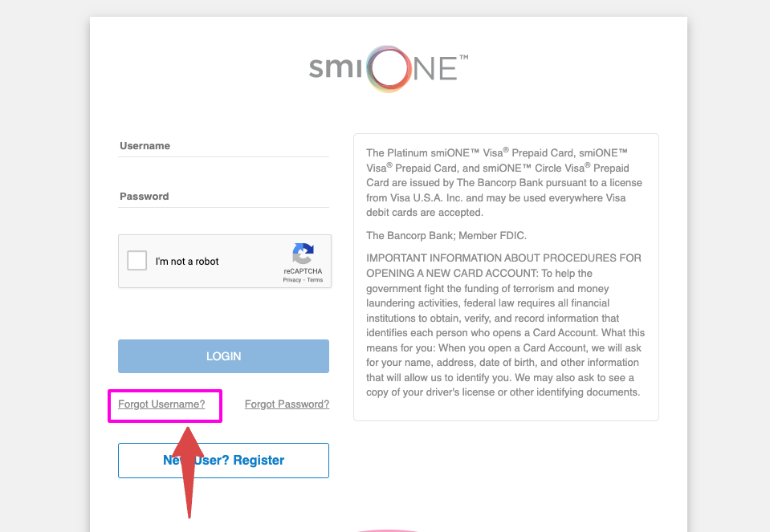Open the Forgot Password? link
The image size is (770, 532).
[287, 404]
